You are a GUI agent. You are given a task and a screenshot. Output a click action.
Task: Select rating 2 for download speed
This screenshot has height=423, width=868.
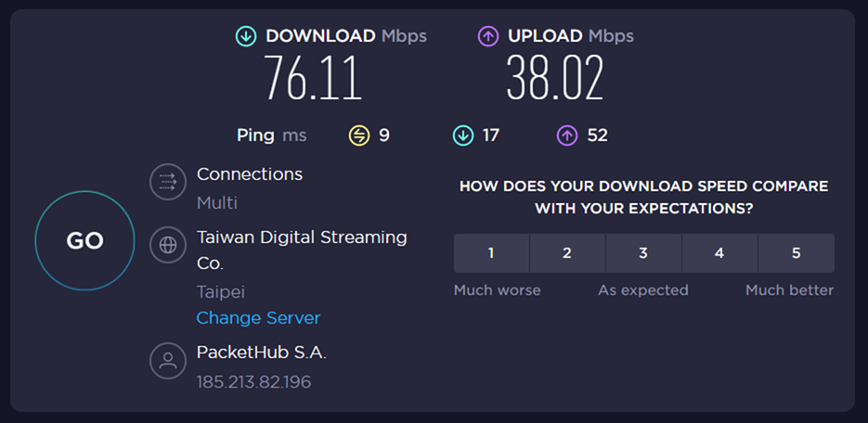tap(567, 253)
